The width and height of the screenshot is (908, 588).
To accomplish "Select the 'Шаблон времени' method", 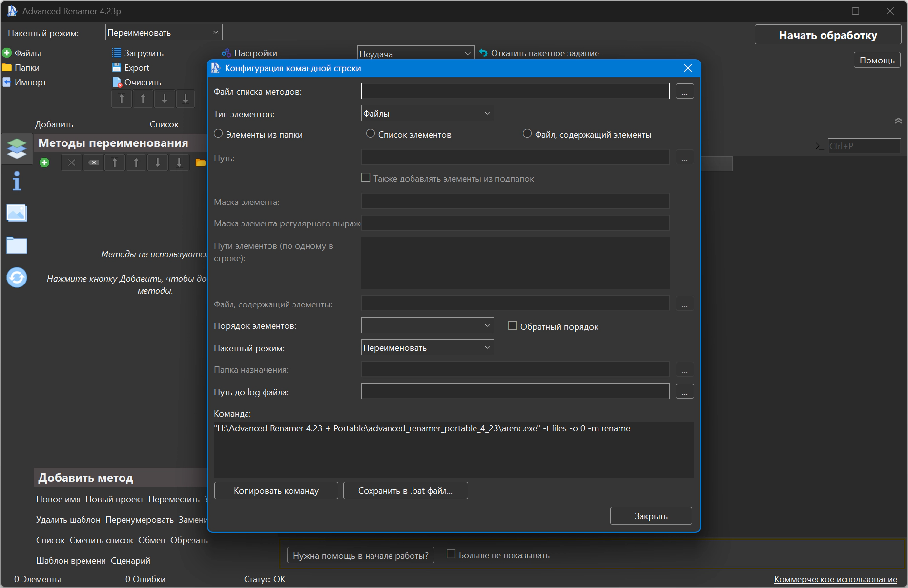I will pyautogui.click(x=71, y=561).
